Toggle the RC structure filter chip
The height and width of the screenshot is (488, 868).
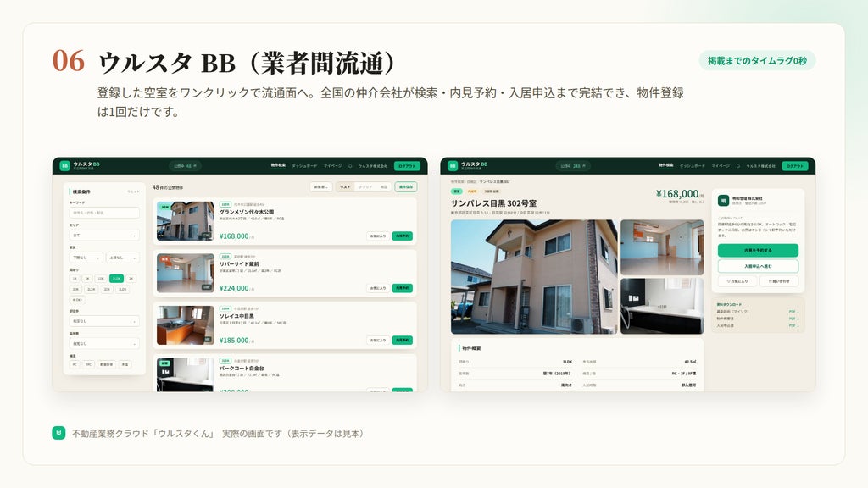click(75, 364)
